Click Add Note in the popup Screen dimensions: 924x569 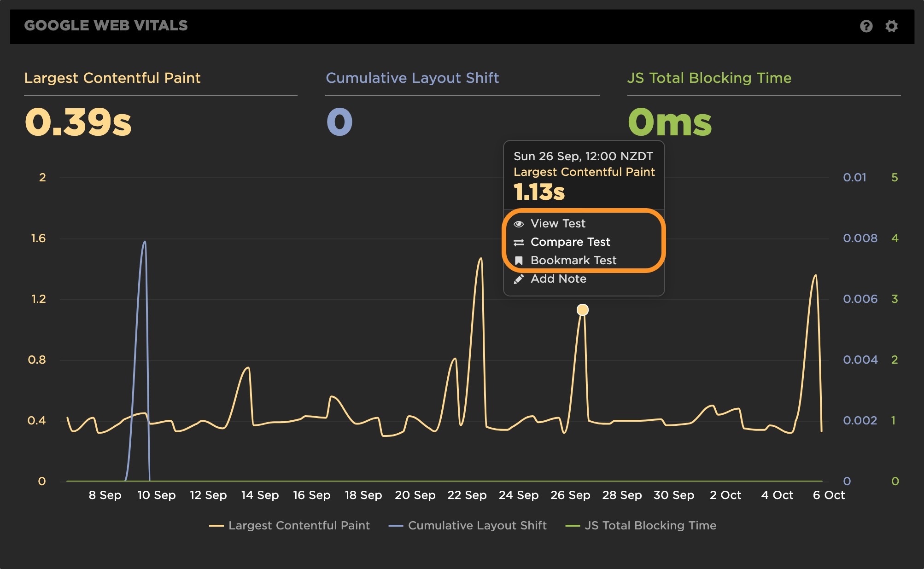click(558, 279)
